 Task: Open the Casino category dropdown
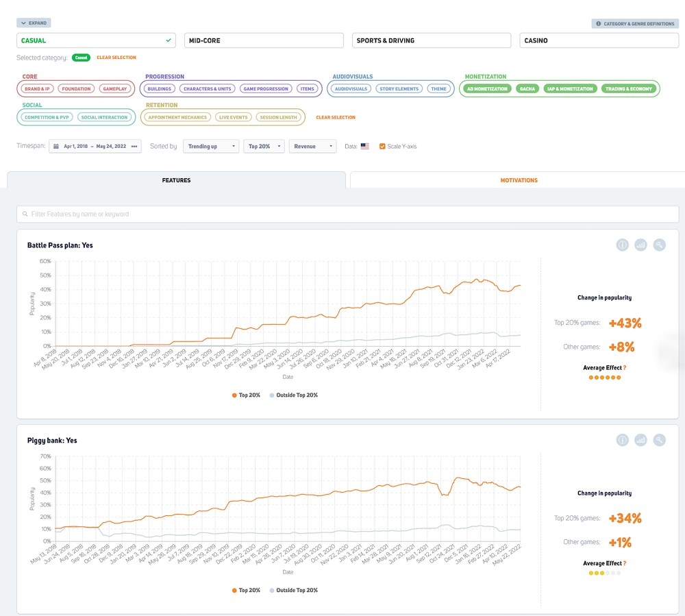tap(599, 40)
